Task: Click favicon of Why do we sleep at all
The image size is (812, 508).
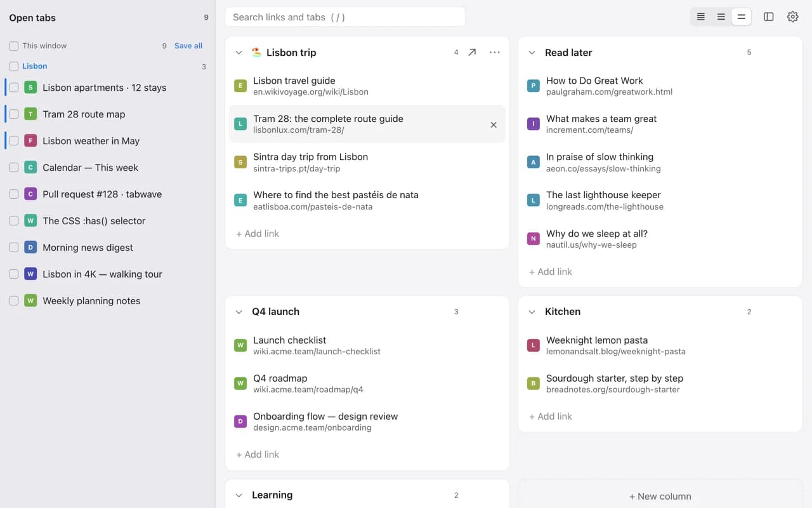Action: [534, 239]
